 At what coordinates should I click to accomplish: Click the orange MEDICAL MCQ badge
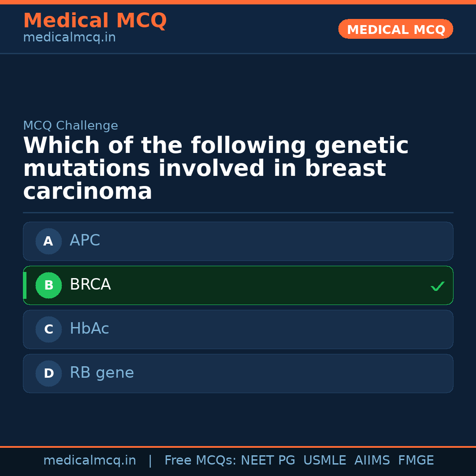[x=395, y=29]
